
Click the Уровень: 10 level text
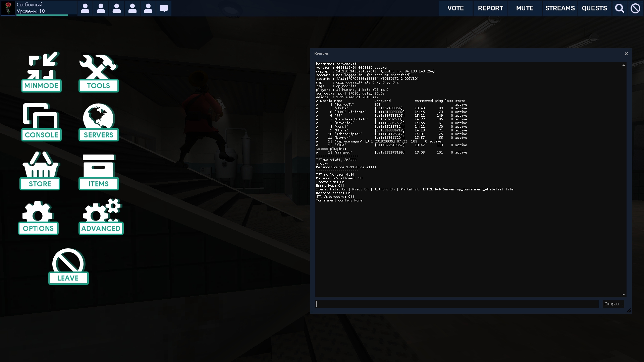31,11
